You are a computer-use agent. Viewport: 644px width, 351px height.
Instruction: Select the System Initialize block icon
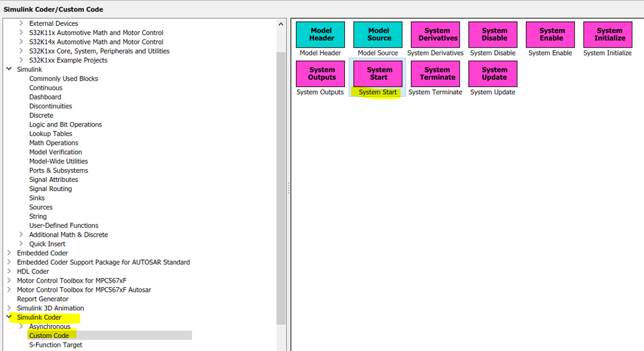point(608,35)
